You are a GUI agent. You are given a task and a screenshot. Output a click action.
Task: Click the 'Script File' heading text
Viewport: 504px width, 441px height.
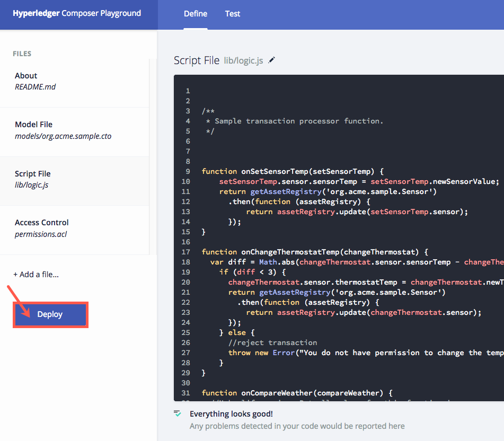point(197,60)
